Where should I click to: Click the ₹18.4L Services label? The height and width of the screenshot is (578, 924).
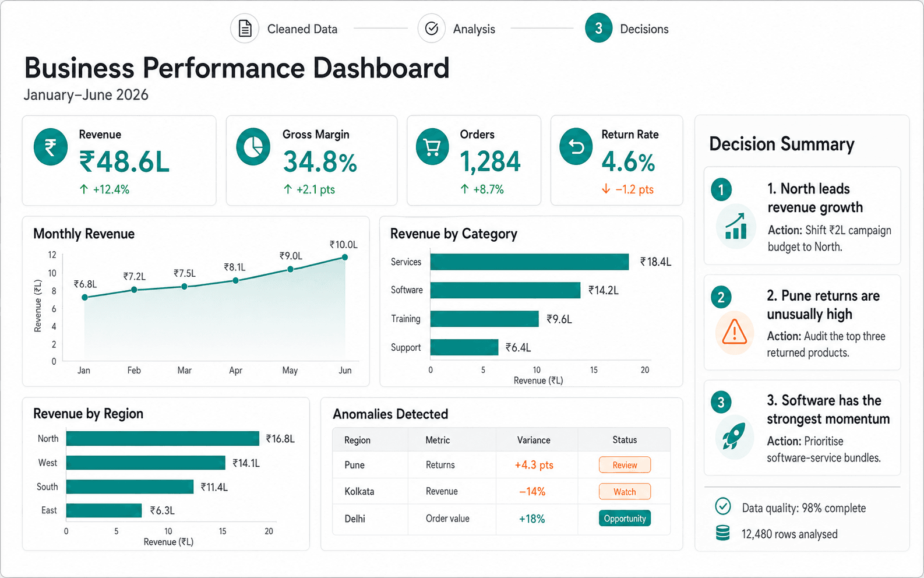[x=655, y=262]
